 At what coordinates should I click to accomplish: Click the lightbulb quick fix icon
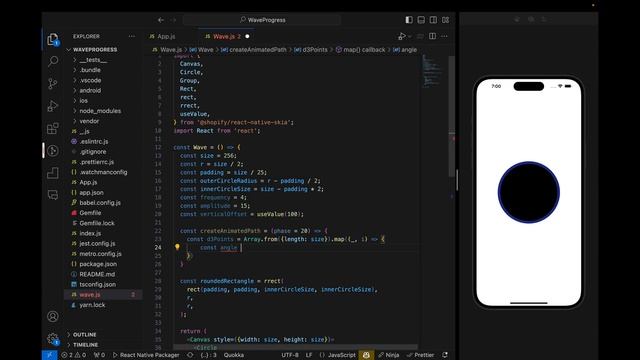click(177, 247)
